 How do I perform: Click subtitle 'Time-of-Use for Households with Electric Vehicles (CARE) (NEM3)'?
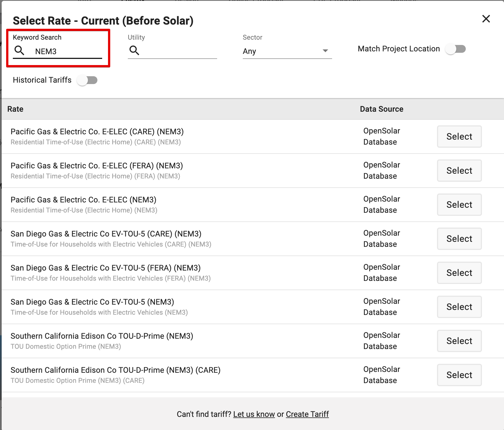(111, 244)
